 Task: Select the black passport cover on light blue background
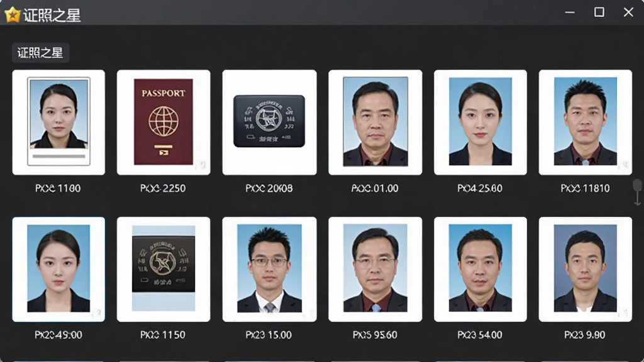(164, 269)
